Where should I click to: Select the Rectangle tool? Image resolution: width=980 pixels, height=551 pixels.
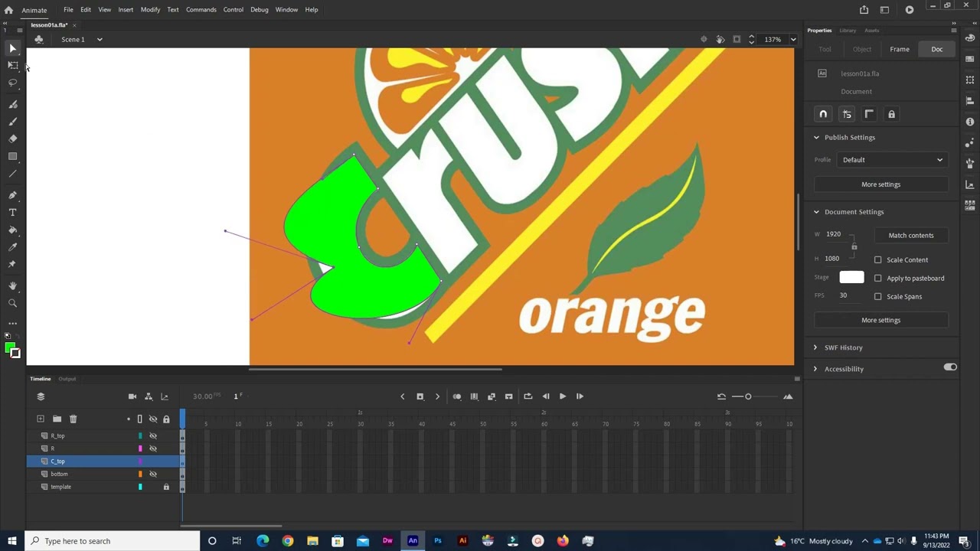click(12, 156)
